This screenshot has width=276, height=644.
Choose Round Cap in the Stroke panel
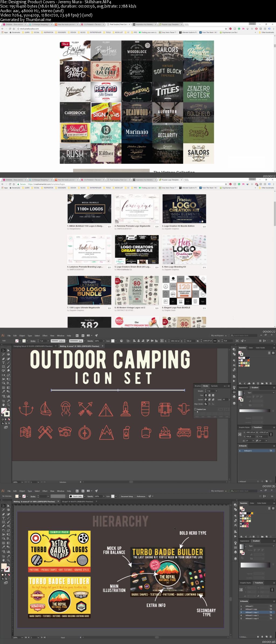(209, 395)
